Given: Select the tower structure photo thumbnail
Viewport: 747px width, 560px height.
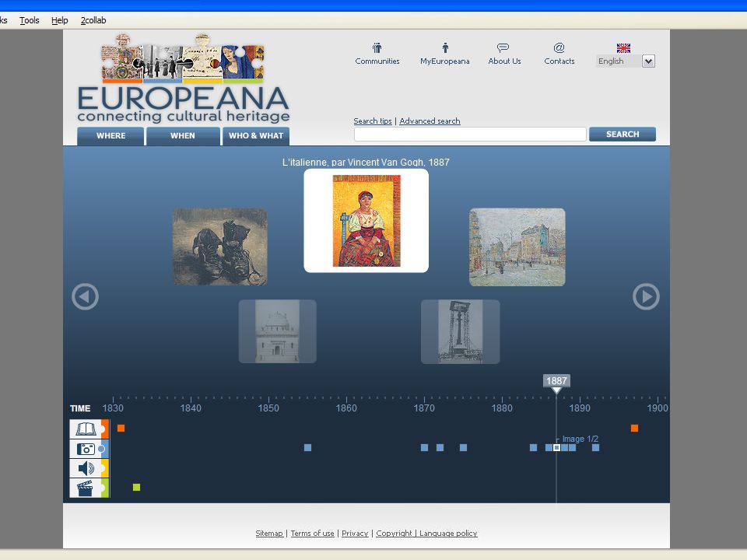Looking at the screenshot, I should pos(460,331).
